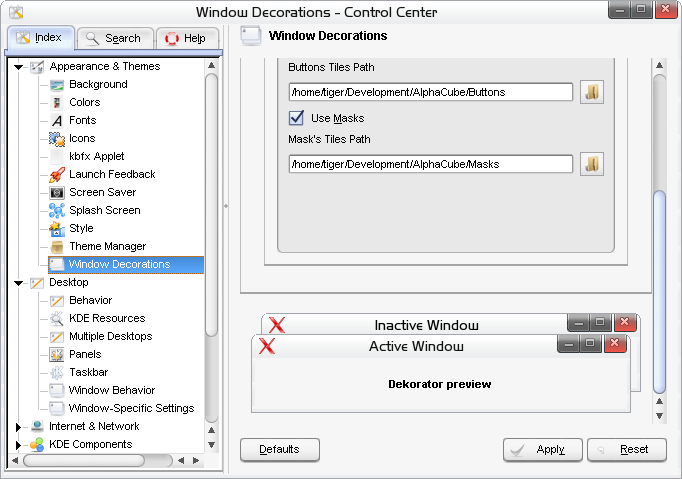Select the Splash Screen tree label

pos(105,210)
